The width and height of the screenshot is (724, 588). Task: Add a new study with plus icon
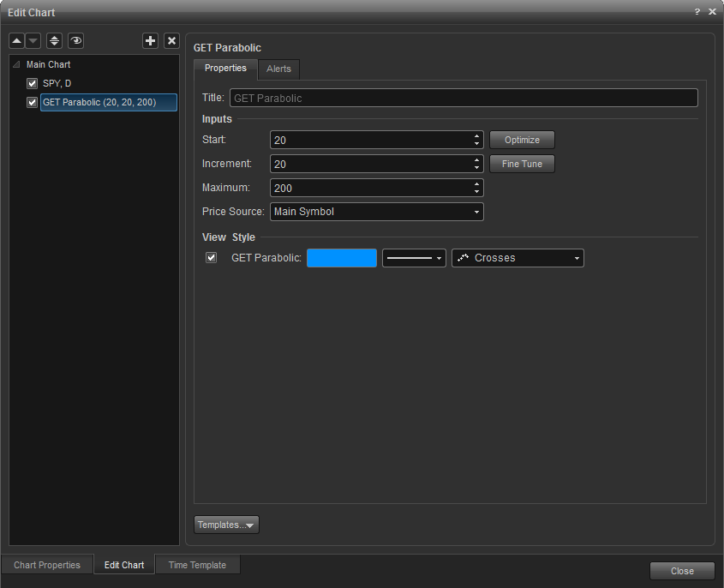pos(150,41)
